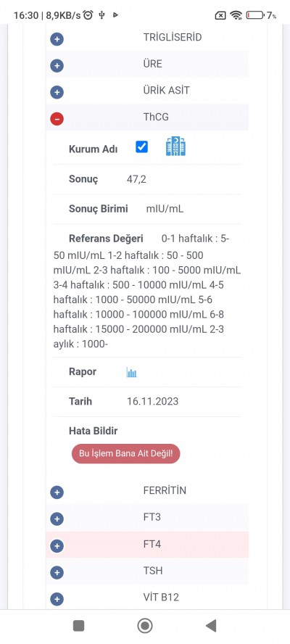Expand the FERRİTİN plus button
The image size is (290, 644).
[57, 492]
